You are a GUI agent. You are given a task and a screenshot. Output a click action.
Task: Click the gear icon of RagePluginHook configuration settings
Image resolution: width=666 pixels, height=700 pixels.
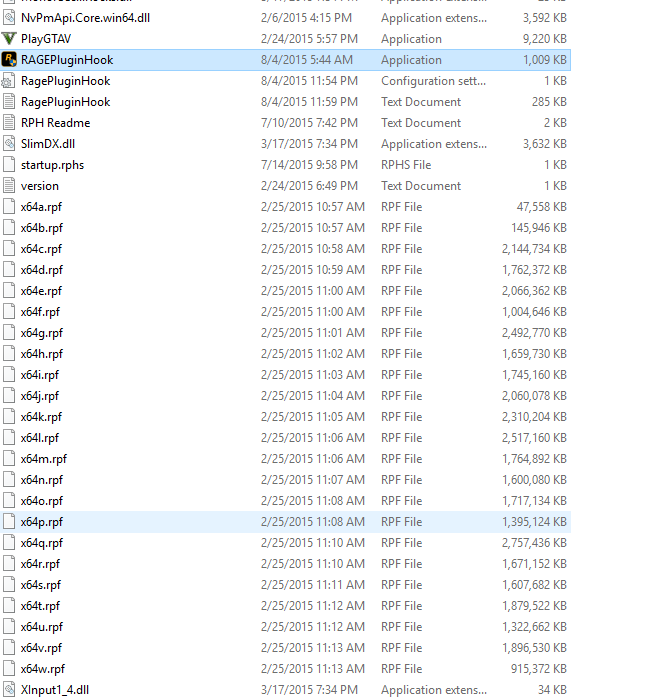point(9,81)
